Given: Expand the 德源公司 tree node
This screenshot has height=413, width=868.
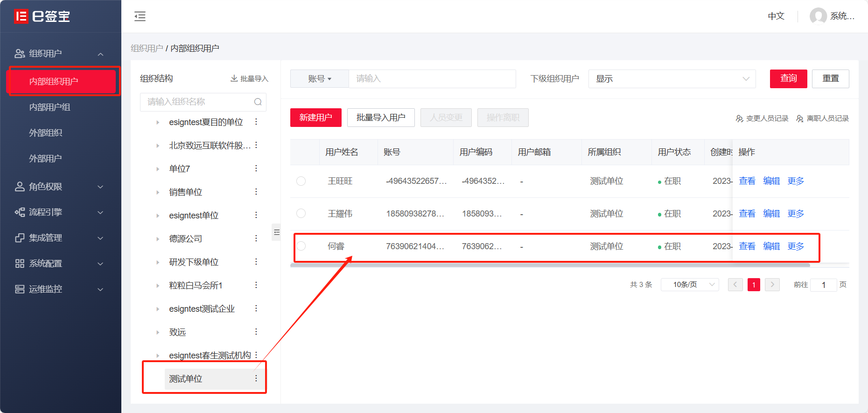Looking at the screenshot, I should (158, 239).
